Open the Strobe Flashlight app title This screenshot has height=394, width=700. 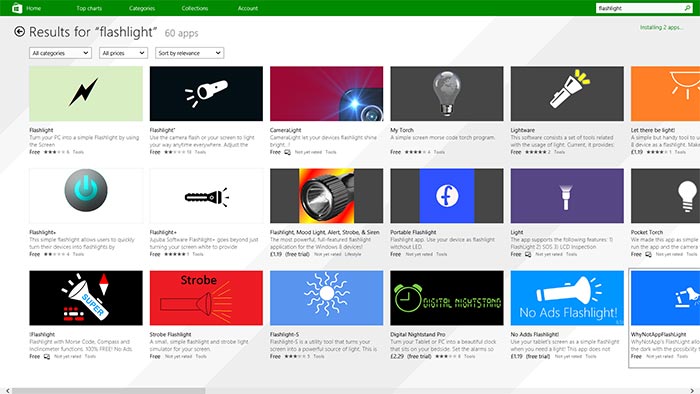[x=171, y=334]
